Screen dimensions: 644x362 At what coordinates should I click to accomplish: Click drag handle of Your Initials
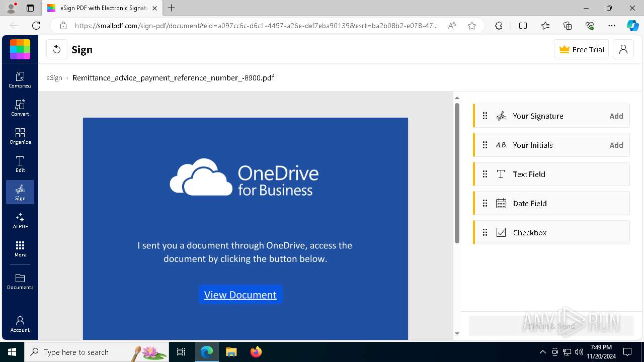pos(485,145)
